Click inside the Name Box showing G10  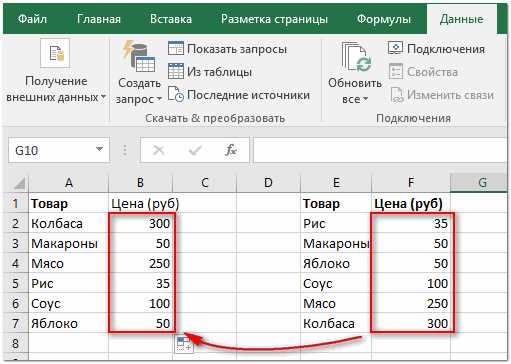[50, 150]
